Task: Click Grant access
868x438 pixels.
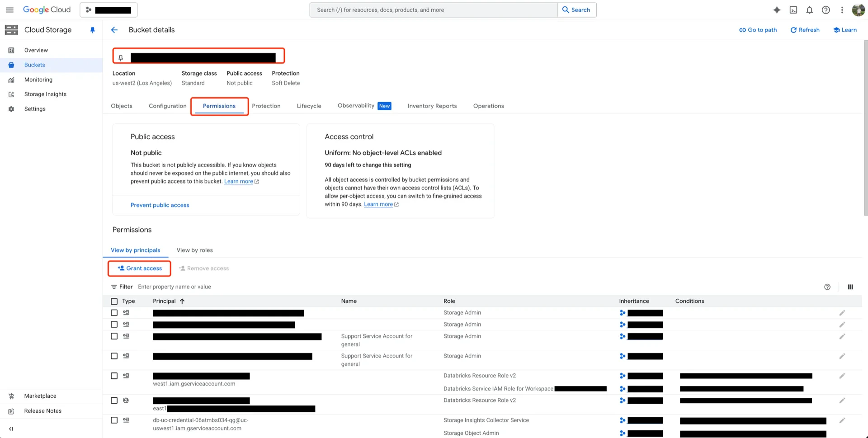Action: 140,268
